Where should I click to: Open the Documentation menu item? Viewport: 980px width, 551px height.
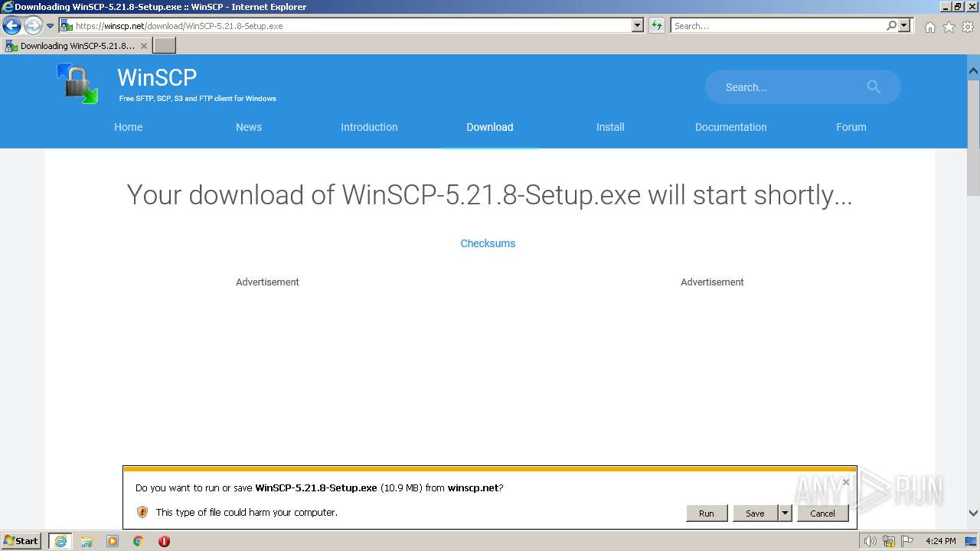click(x=730, y=127)
